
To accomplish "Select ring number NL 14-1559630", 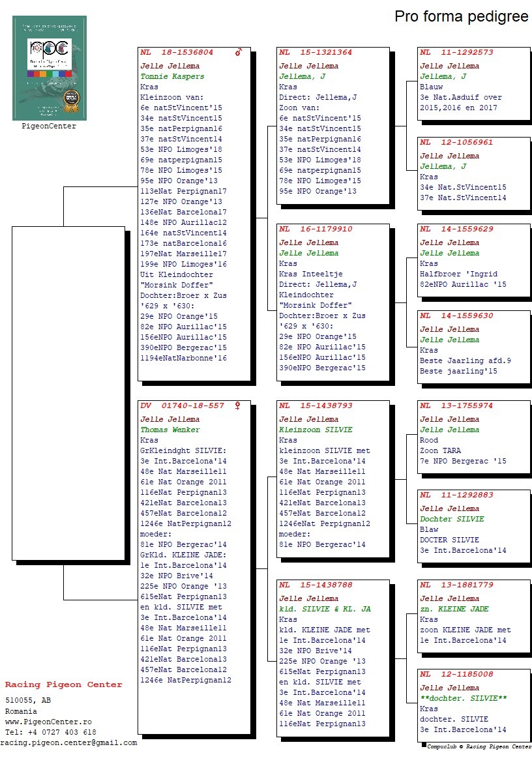I will [456, 316].
